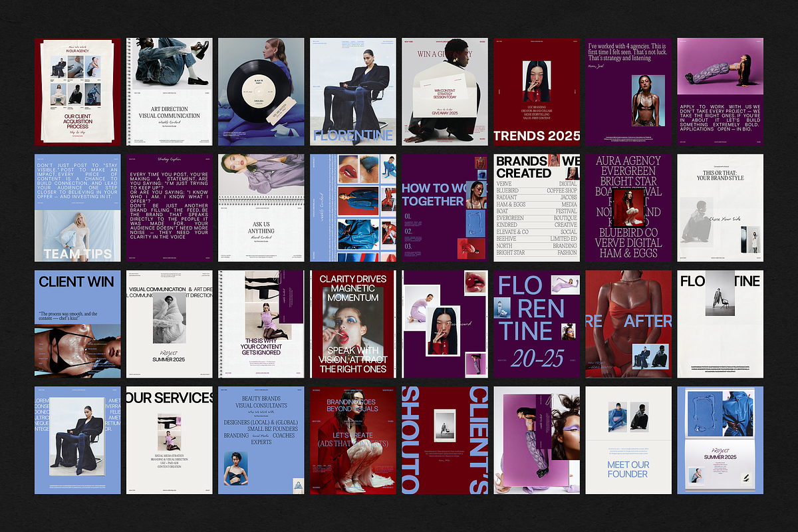Open the dark red 'Shoutout' vertical text template
The width and height of the screenshot is (798, 532).
click(x=445, y=441)
